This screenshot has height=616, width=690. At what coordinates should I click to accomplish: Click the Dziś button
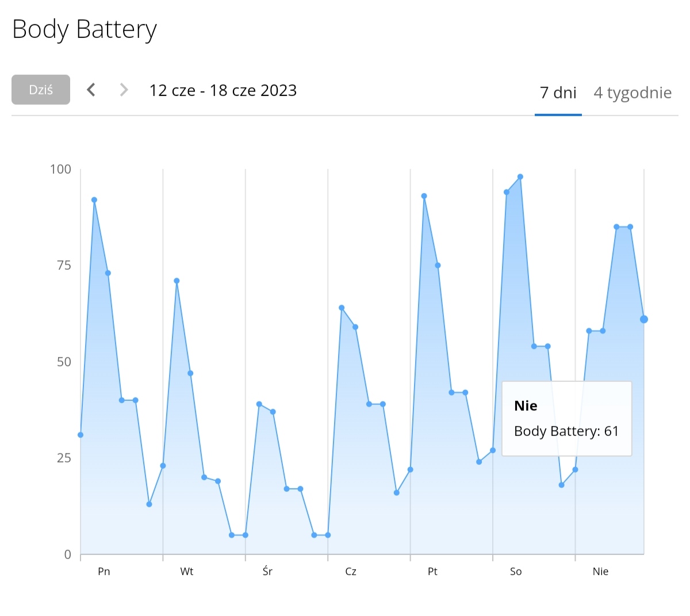[41, 90]
